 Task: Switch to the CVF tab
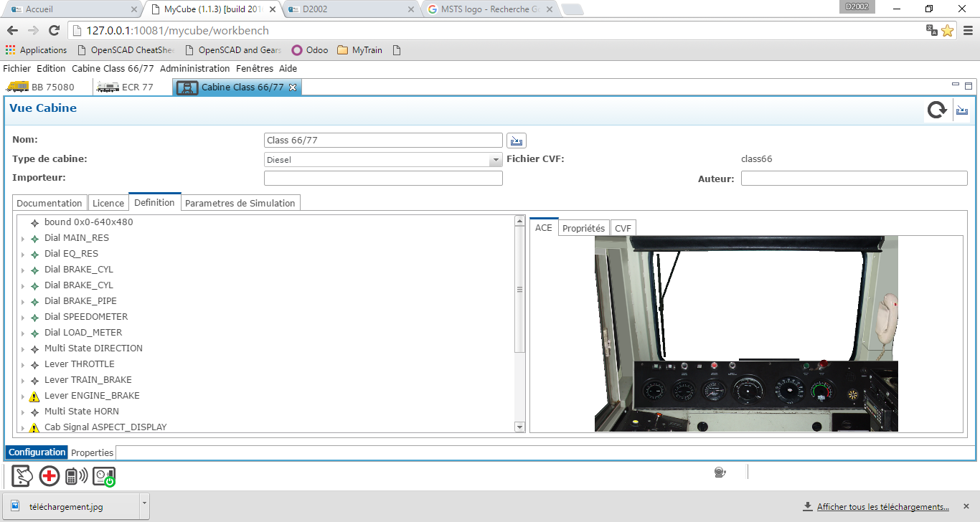tap(623, 228)
